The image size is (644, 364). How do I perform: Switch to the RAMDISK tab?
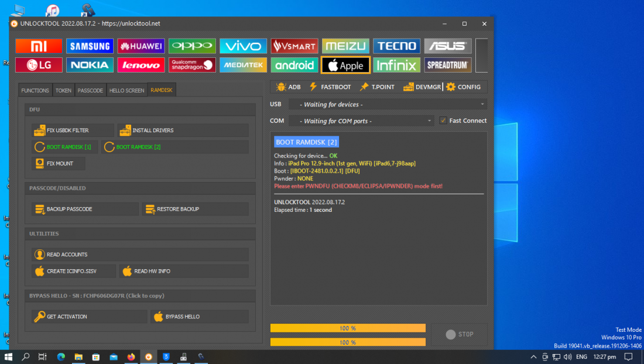162,90
